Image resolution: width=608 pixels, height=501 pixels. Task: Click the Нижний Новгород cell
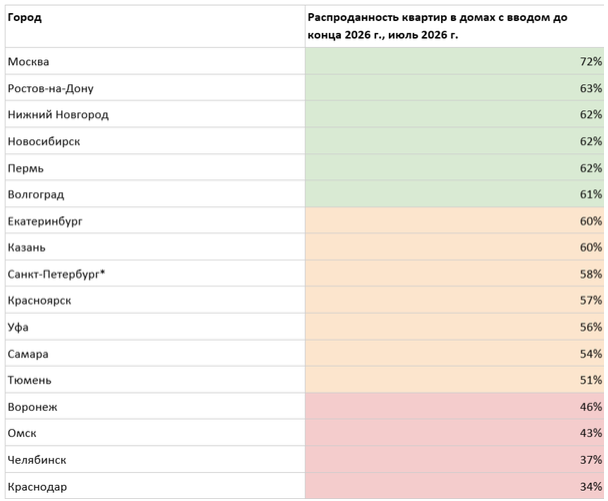click(x=155, y=114)
